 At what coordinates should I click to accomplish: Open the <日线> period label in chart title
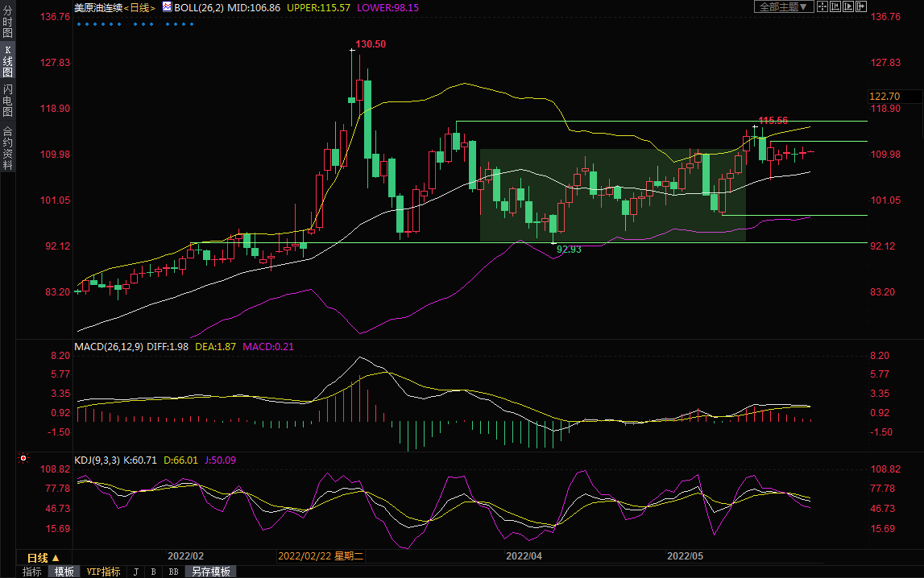139,6
